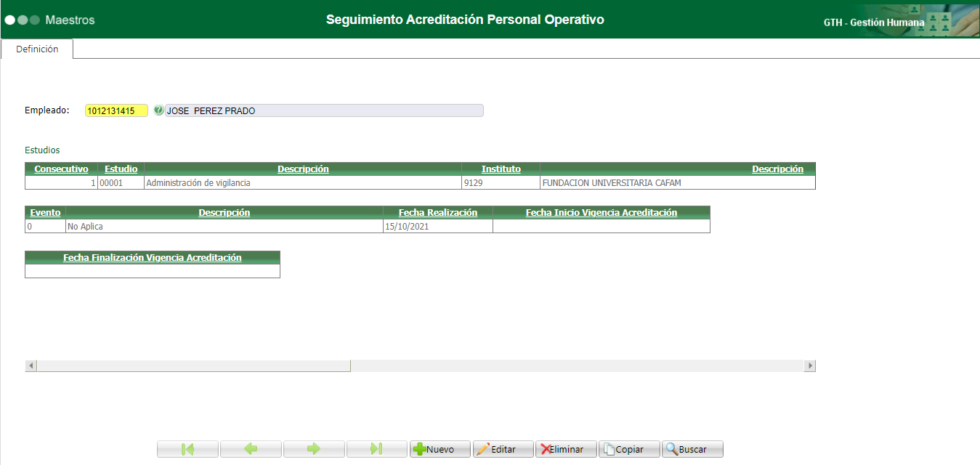The height and width of the screenshot is (465, 980).
Task: Click the empty Fecha Inicio Vigencia cell
Action: tap(602, 227)
